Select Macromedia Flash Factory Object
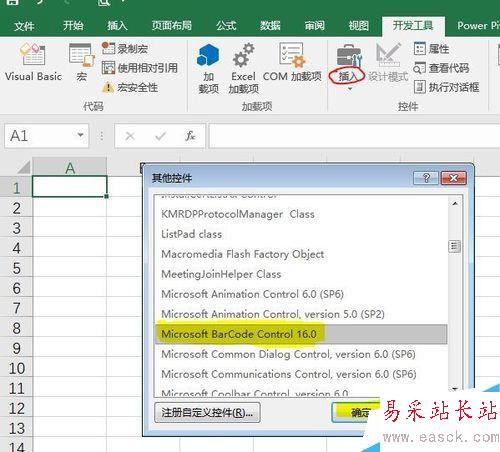 (x=301, y=254)
